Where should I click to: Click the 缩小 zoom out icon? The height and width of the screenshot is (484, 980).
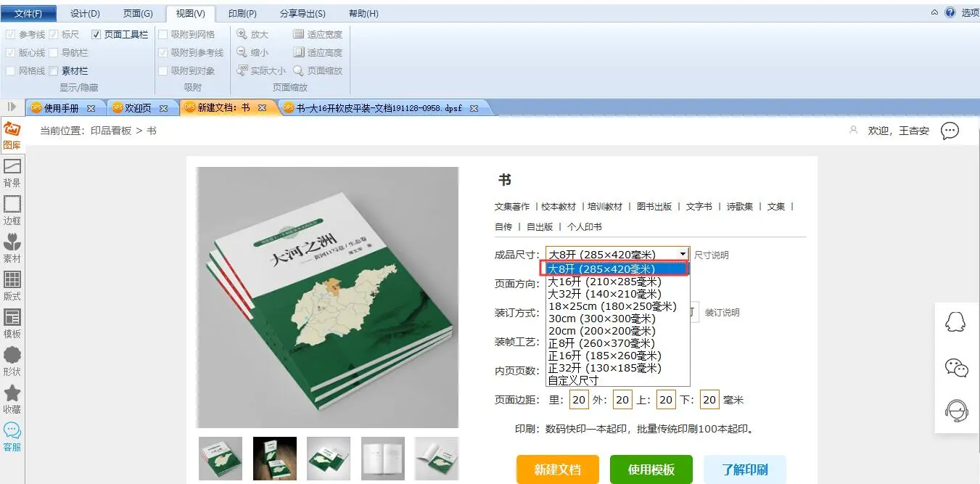click(242, 52)
